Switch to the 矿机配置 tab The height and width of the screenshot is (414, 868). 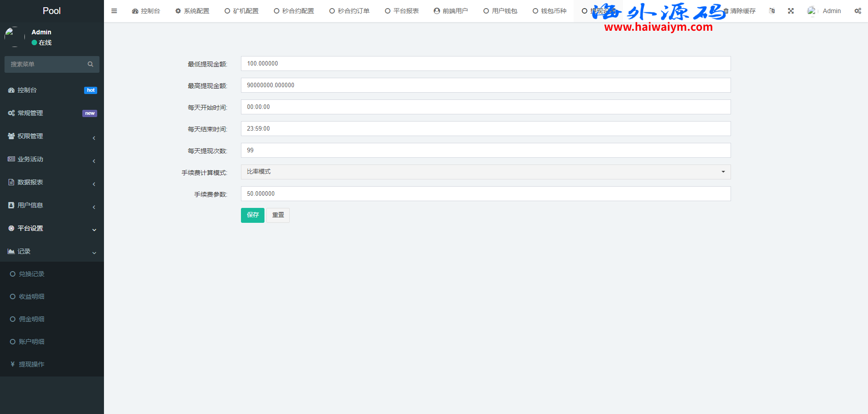(x=241, y=11)
